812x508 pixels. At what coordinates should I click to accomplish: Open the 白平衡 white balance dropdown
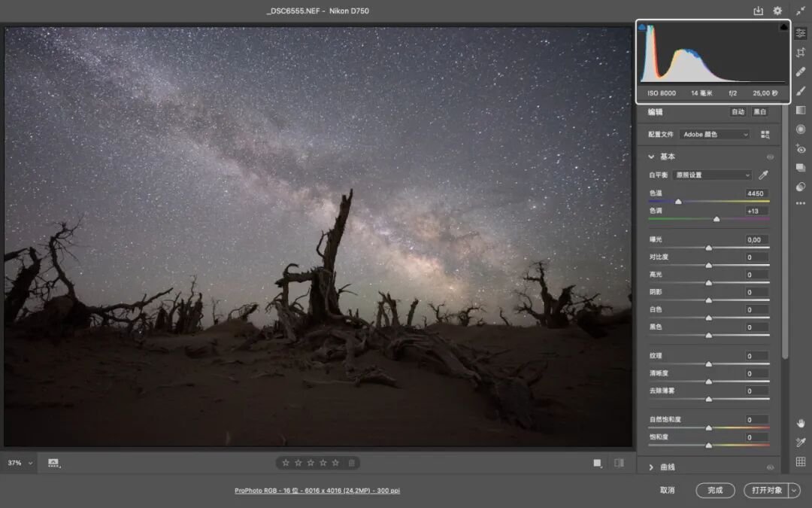[x=712, y=175]
